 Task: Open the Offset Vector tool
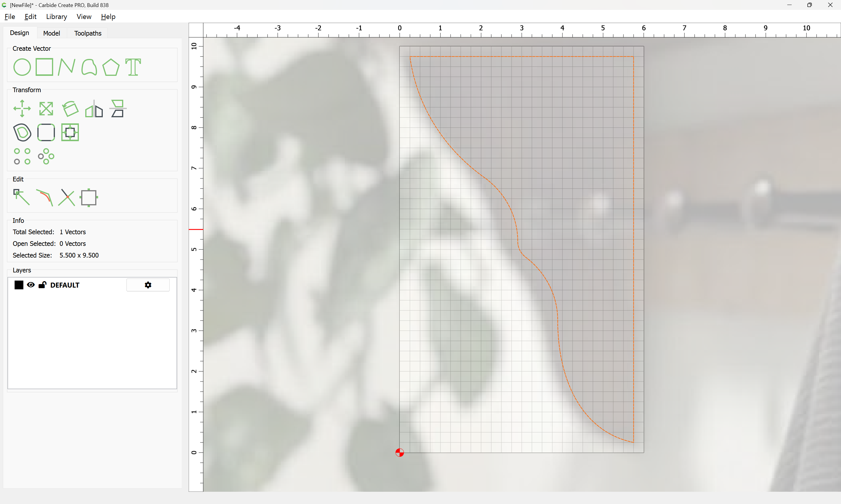point(22,132)
